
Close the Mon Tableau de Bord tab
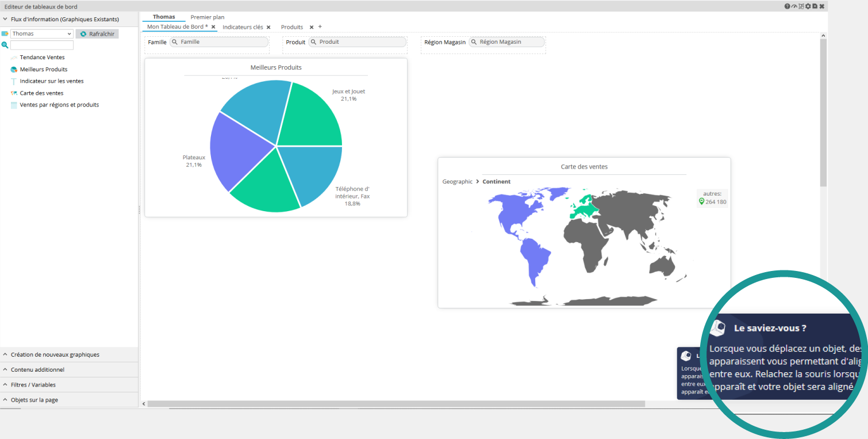(213, 26)
